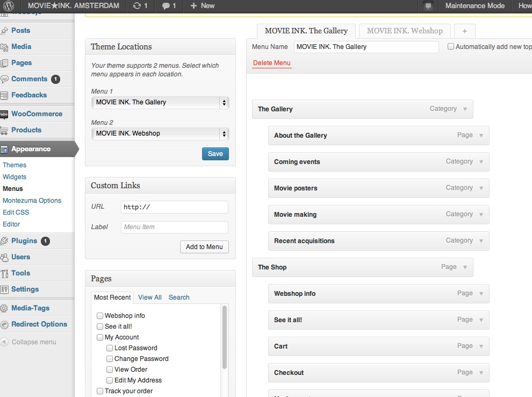532x397 pixels.
Task: Select the Most Recent pages tab
Action: [112, 297]
